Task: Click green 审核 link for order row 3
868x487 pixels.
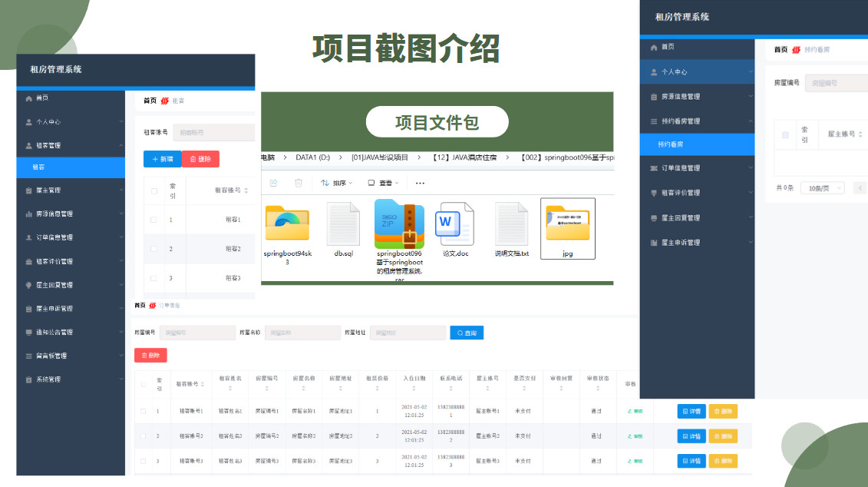Action: pyautogui.click(x=635, y=461)
